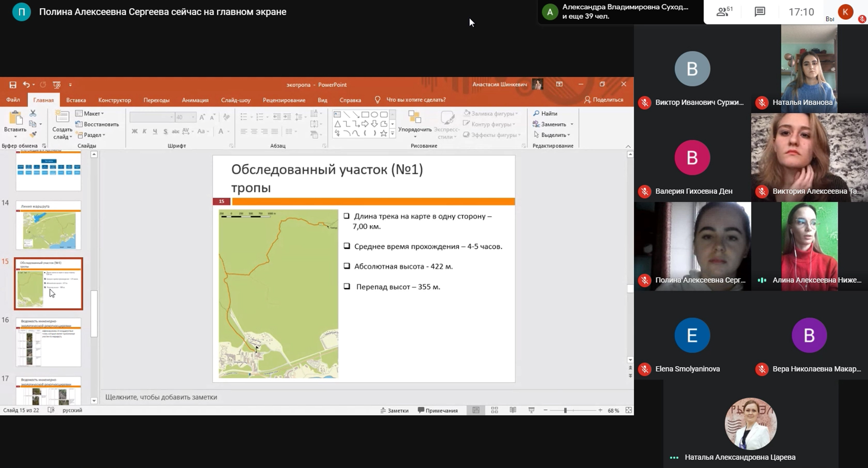Click the Найти find button
The width and height of the screenshot is (868, 468).
click(x=545, y=113)
